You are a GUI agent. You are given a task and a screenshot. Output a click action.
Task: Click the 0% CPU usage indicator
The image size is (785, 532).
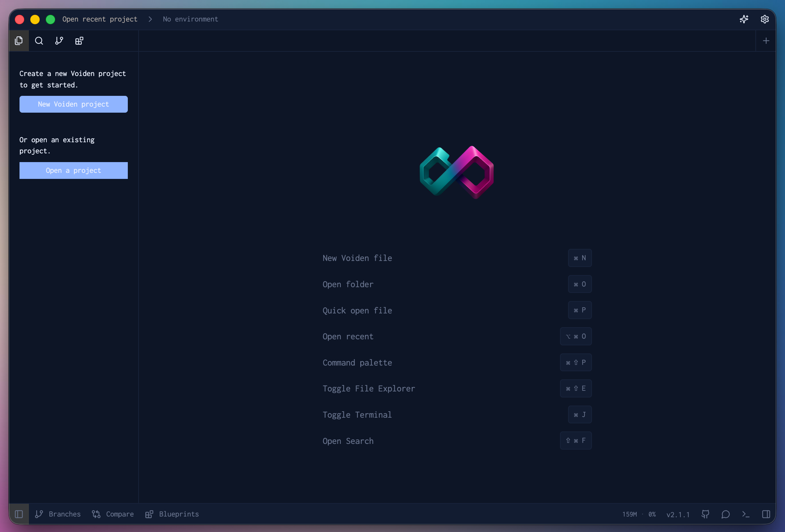click(x=652, y=515)
